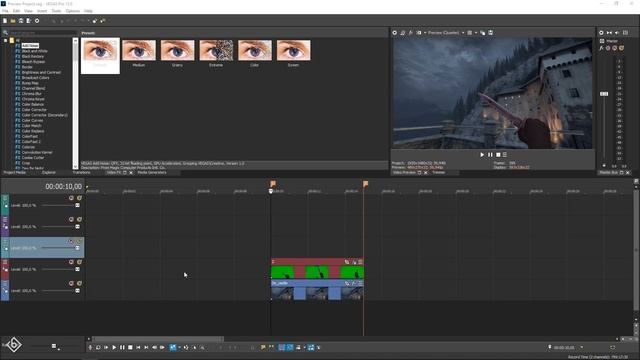Stop playback in the preview window

click(498, 155)
